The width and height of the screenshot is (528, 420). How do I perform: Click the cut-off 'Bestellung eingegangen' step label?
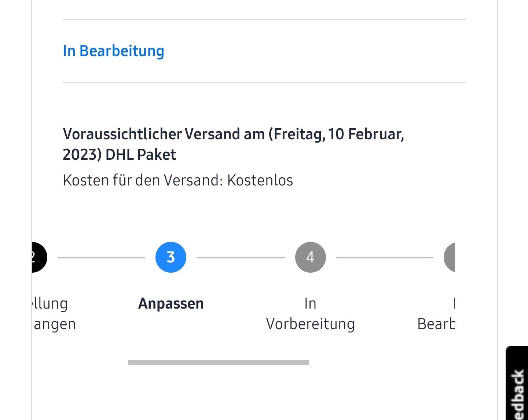(x=53, y=314)
